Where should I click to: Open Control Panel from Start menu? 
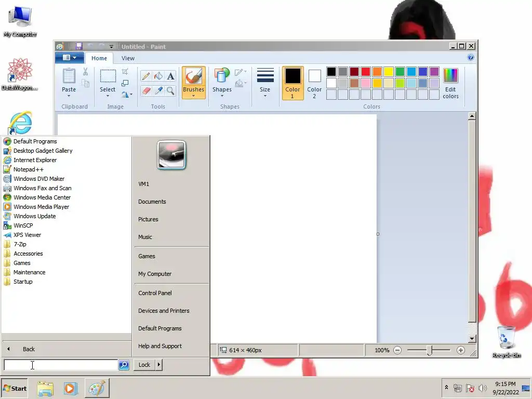[155, 293]
